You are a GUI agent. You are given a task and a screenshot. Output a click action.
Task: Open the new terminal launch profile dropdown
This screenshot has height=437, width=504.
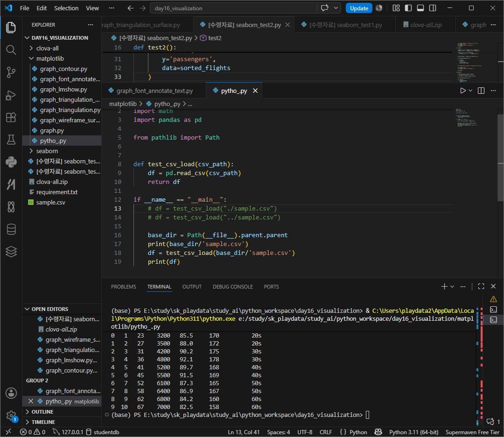click(452, 286)
